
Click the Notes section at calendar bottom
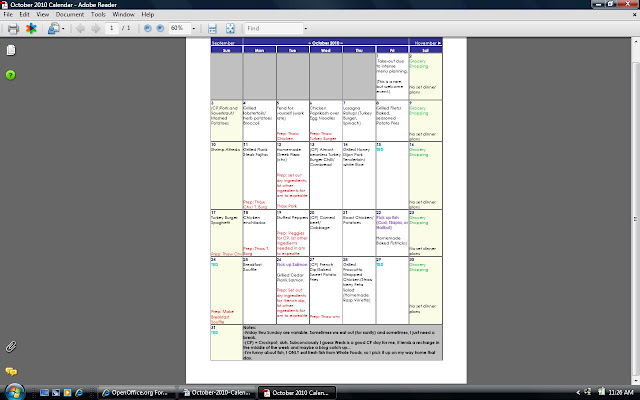342,343
